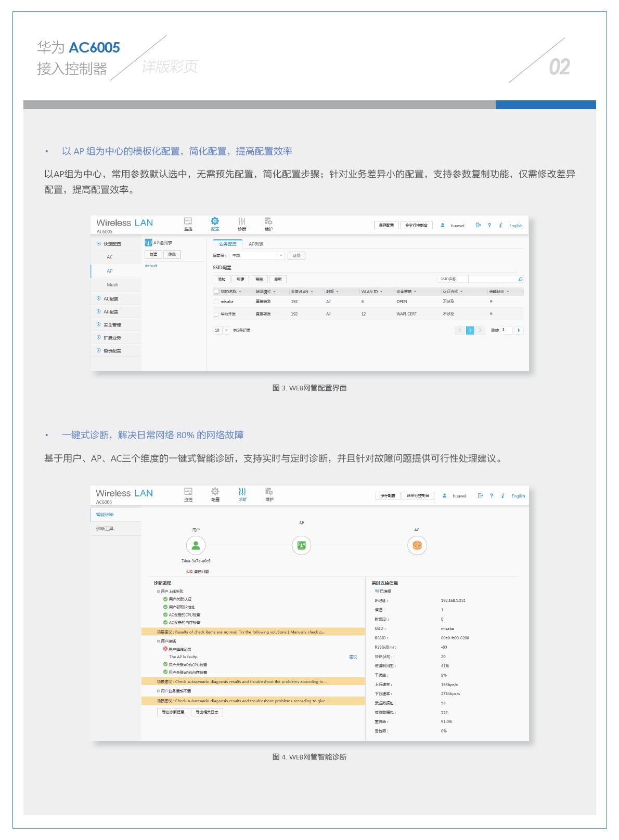Click 刷新 refresh button under SSID配置
The image size is (619, 840).
(x=278, y=279)
